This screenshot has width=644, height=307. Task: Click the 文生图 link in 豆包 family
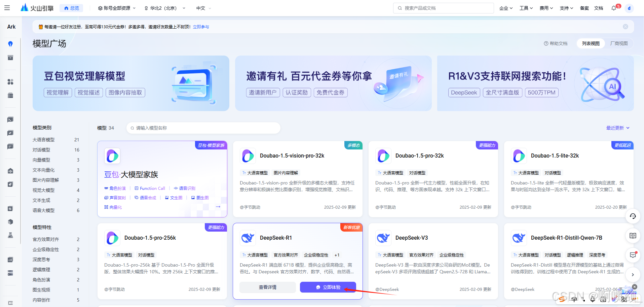click(174, 198)
